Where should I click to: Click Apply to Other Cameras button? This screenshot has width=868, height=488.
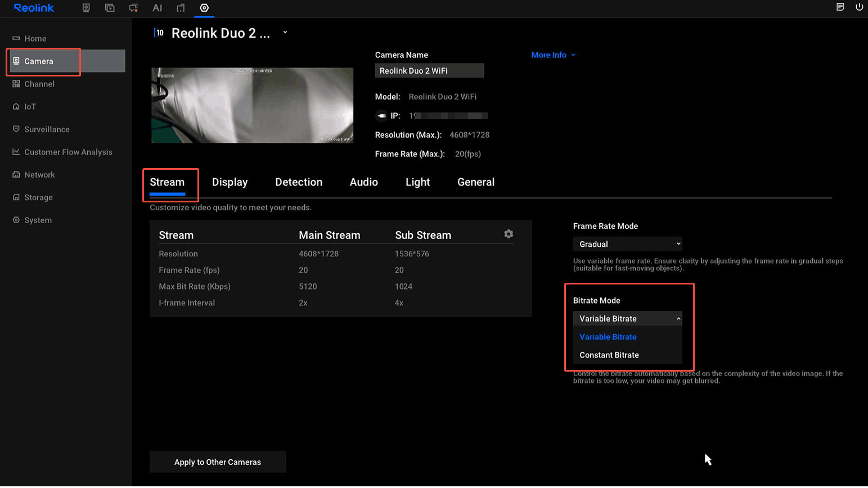[x=218, y=462]
